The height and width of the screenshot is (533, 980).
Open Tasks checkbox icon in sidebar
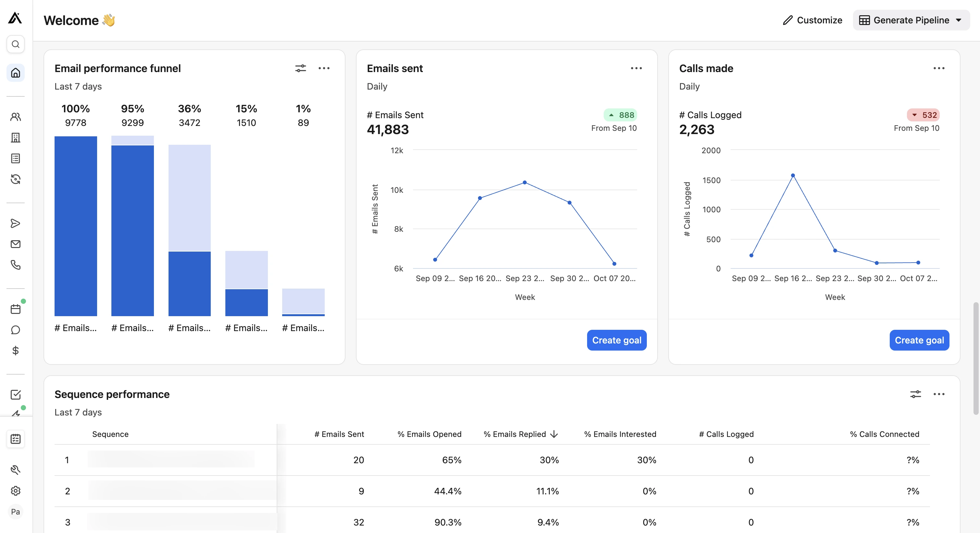[x=16, y=395]
